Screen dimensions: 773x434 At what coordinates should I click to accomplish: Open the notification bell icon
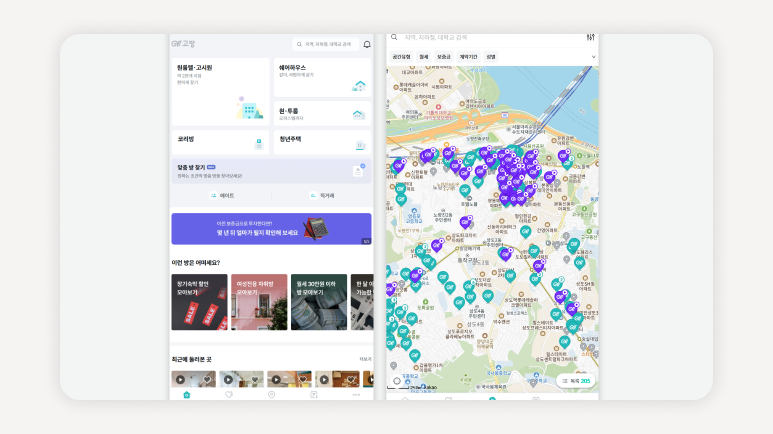tap(367, 44)
